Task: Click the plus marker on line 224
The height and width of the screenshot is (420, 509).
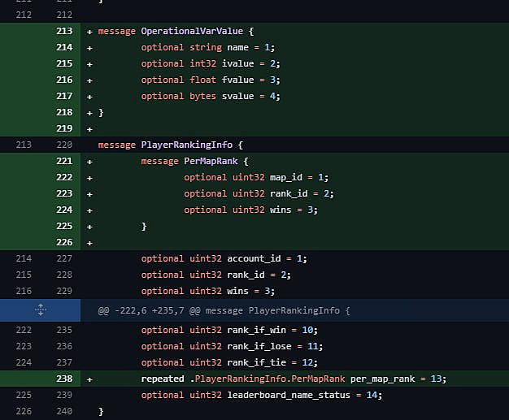Action: click(x=89, y=210)
